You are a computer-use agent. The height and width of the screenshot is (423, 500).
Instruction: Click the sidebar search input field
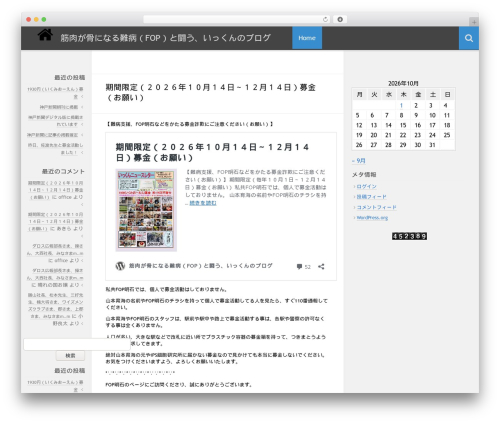(x=77, y=344)
